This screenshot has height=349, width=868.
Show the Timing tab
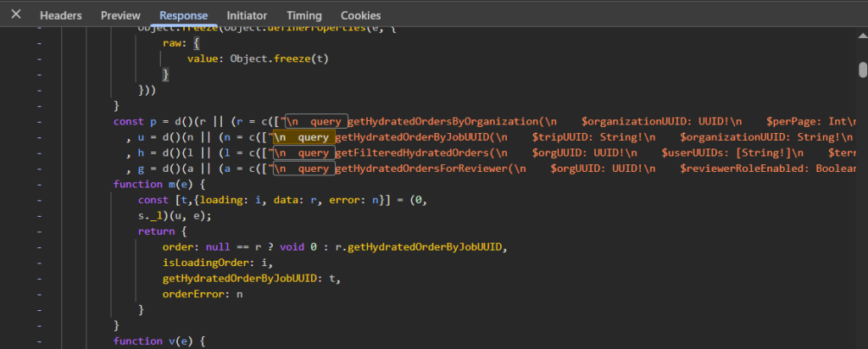point(303,15)
